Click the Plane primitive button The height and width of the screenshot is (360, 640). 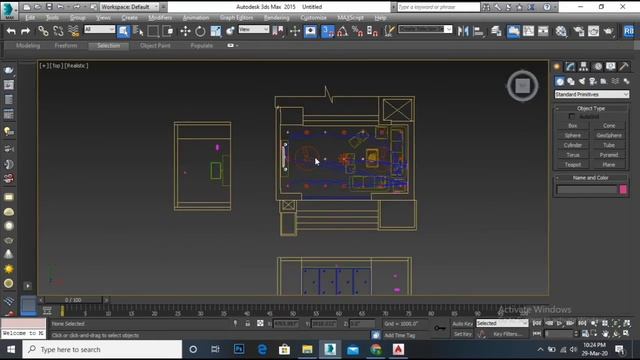(x=609, y=164)
